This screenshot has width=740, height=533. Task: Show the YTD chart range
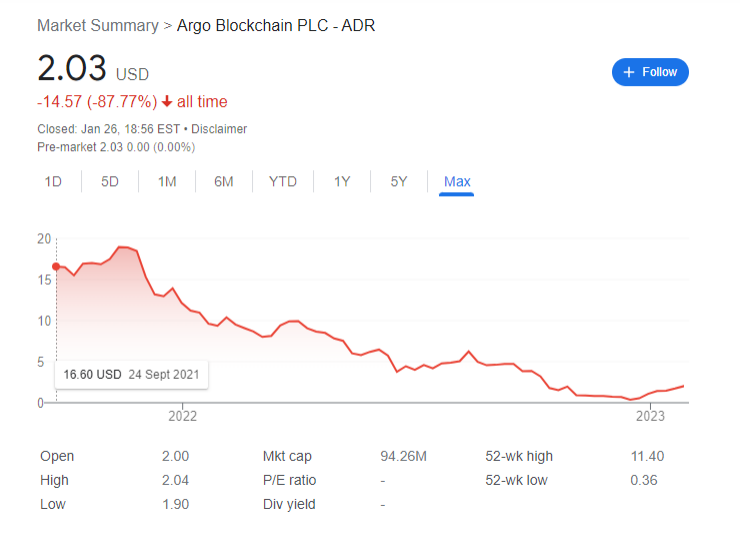click(283, 181)
